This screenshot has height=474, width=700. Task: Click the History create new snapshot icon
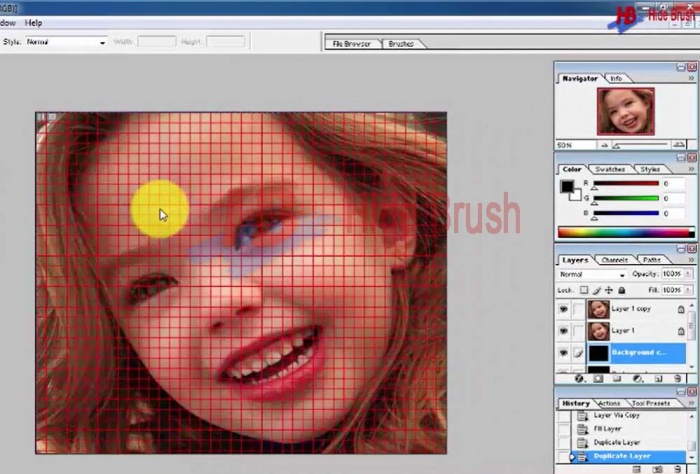tap(658, 470)
